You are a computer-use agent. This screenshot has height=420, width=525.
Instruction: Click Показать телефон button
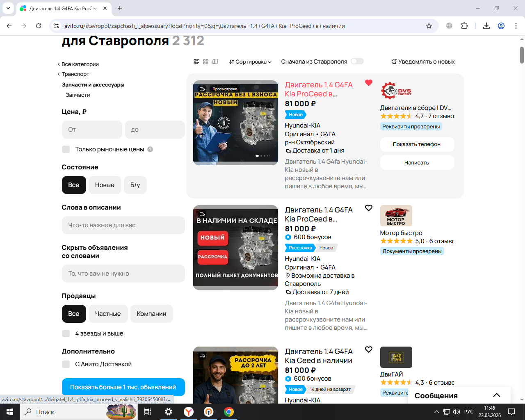(x=417, y=144)
